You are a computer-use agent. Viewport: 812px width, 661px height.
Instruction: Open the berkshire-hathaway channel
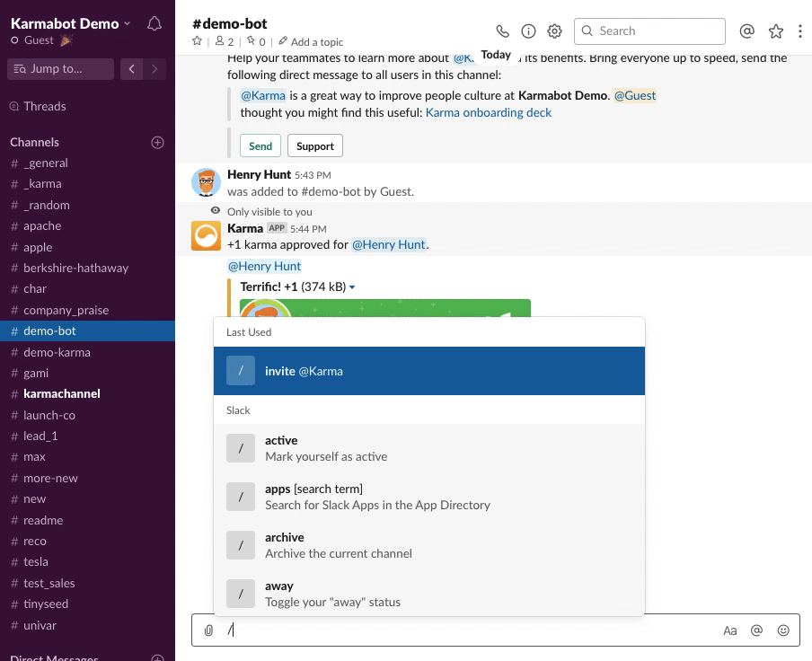pyautogui.click(x=75, y=269)
